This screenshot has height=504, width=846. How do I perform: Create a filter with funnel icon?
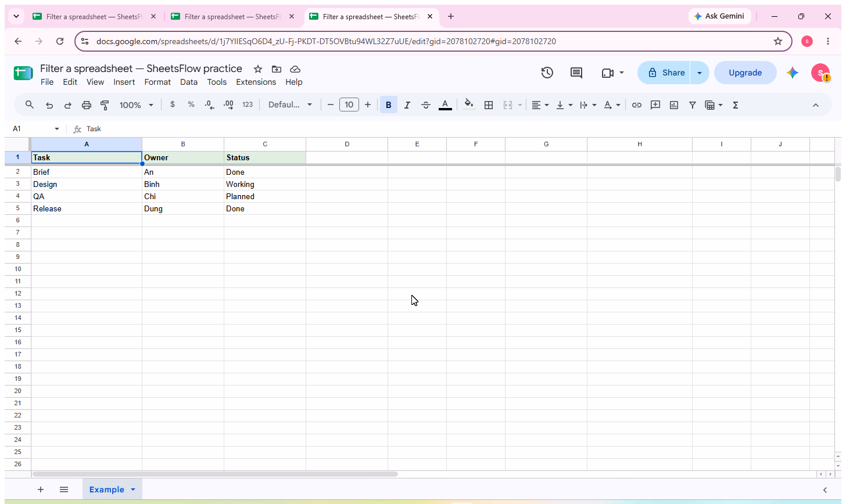click(x=693, y=105)
